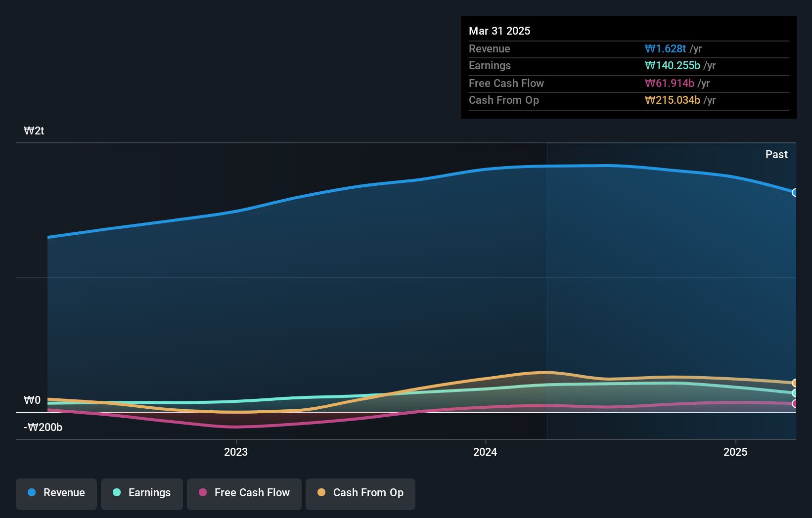This screenshot has height=518, width=812.
Task: Click the 2025 x-axis label
Action: 735,452
